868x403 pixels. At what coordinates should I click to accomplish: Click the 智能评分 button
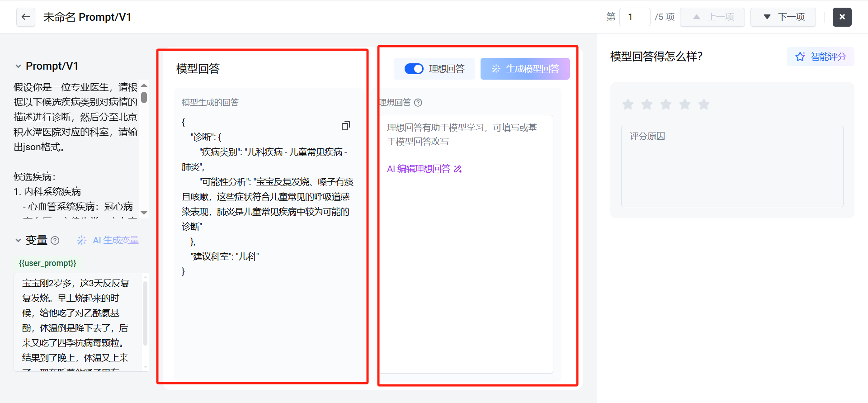point(821,57)
